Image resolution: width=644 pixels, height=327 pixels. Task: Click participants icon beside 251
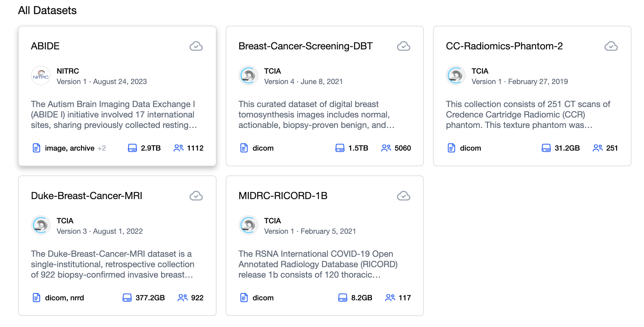pyautogui.click(x=597, y=148)
